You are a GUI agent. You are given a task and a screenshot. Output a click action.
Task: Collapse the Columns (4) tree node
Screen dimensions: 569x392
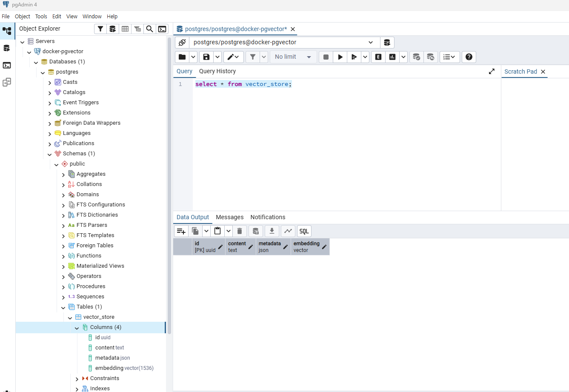(77, 328)
